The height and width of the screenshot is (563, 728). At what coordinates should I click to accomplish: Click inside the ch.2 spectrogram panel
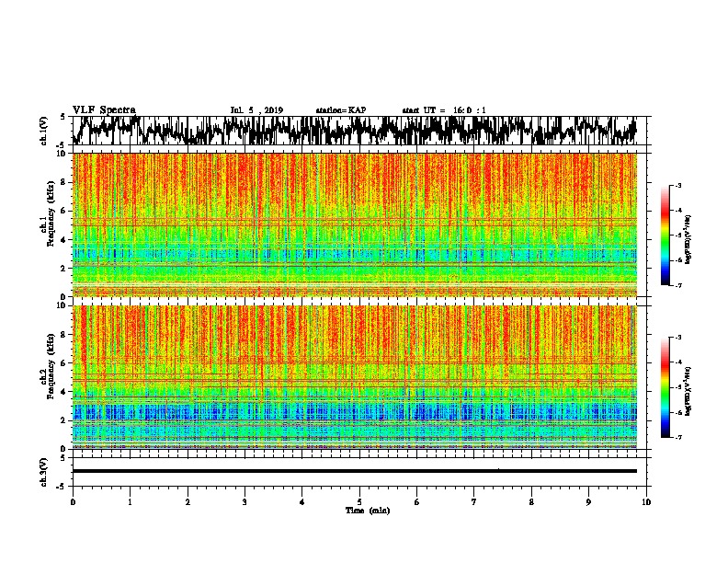[355, 377]
